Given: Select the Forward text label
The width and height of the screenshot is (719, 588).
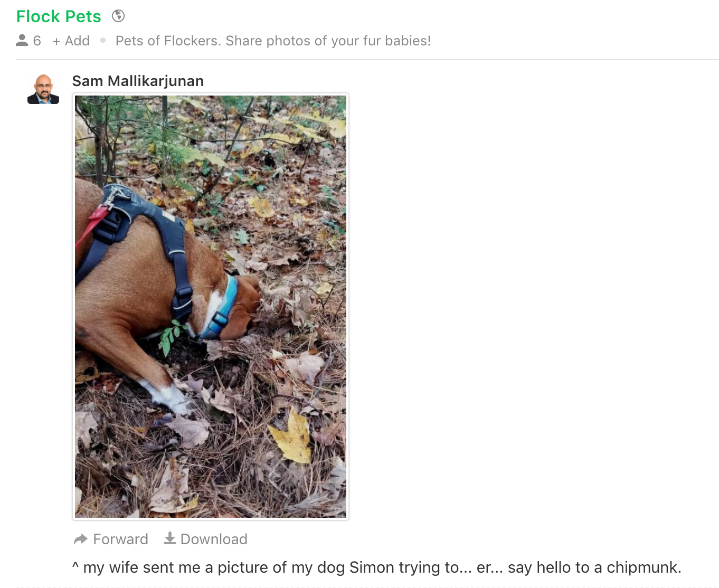Looking at the screenshot, I should [120, 539].
